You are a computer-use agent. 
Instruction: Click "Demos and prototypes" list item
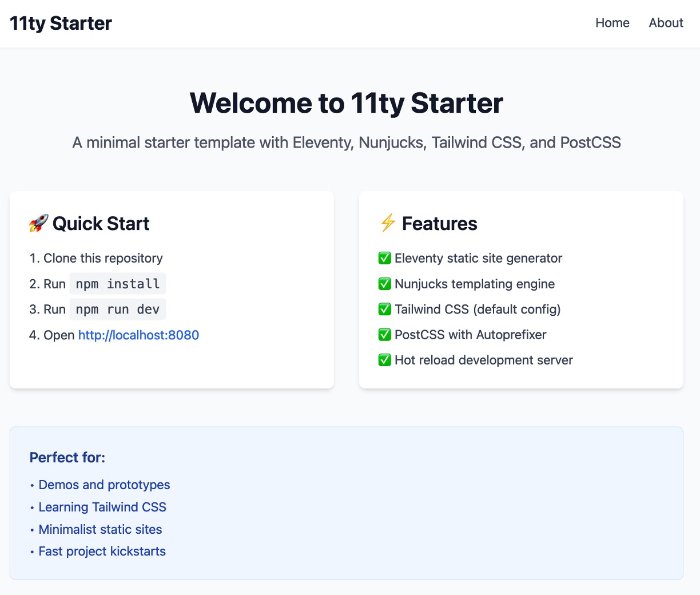pos(104,485)
